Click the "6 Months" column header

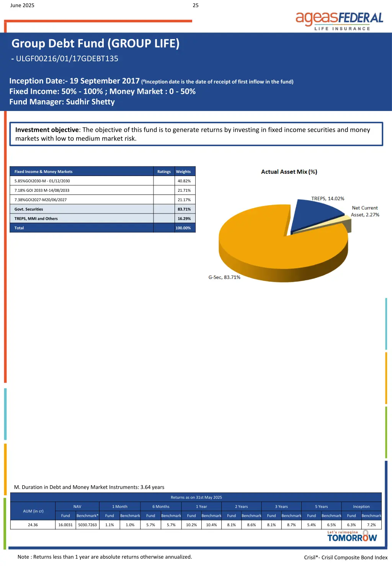pos(161,507)
